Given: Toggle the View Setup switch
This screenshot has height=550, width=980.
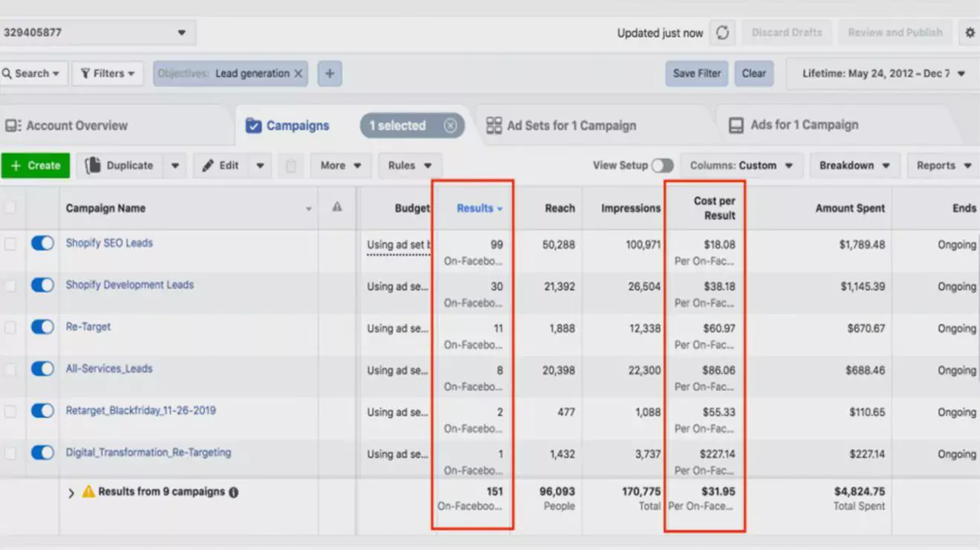Looking at the screenshot, I should pos(662,166).
